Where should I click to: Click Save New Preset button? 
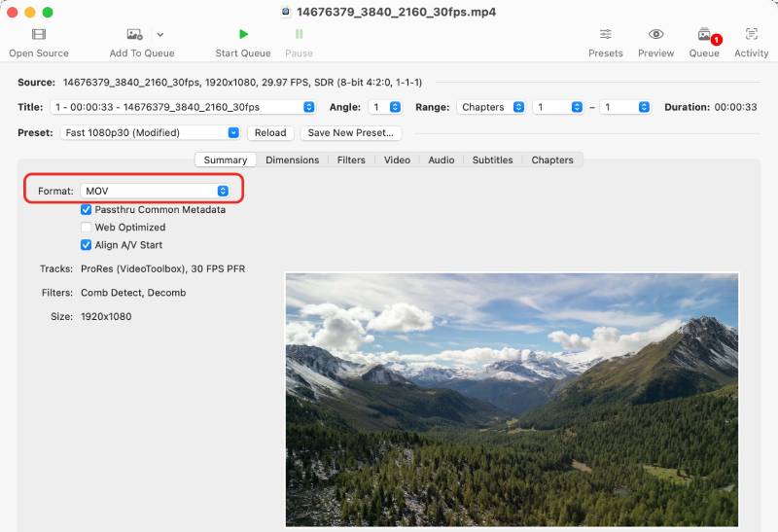(351, 133)
